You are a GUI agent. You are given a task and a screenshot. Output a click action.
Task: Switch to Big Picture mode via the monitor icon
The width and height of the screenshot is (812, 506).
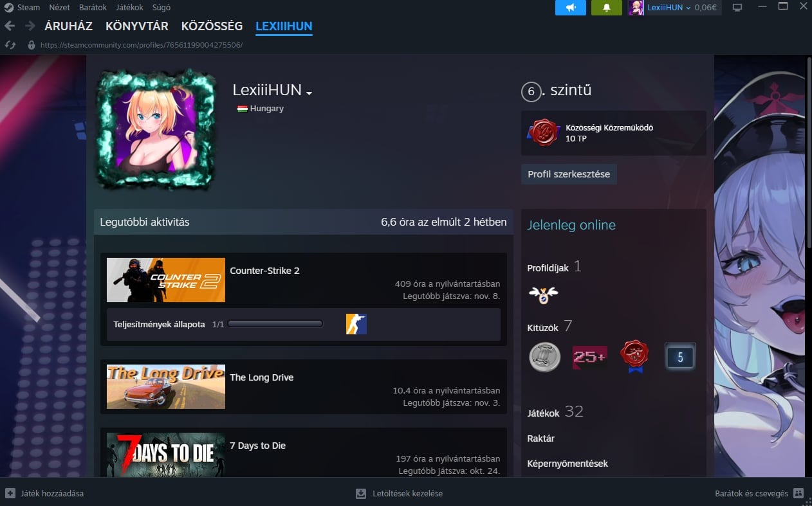(x=737, y=8)
